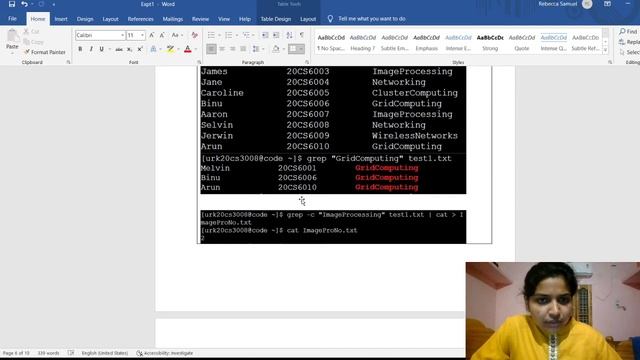Increase paragraph indent

pyautogui.click(x=276, y=36)
